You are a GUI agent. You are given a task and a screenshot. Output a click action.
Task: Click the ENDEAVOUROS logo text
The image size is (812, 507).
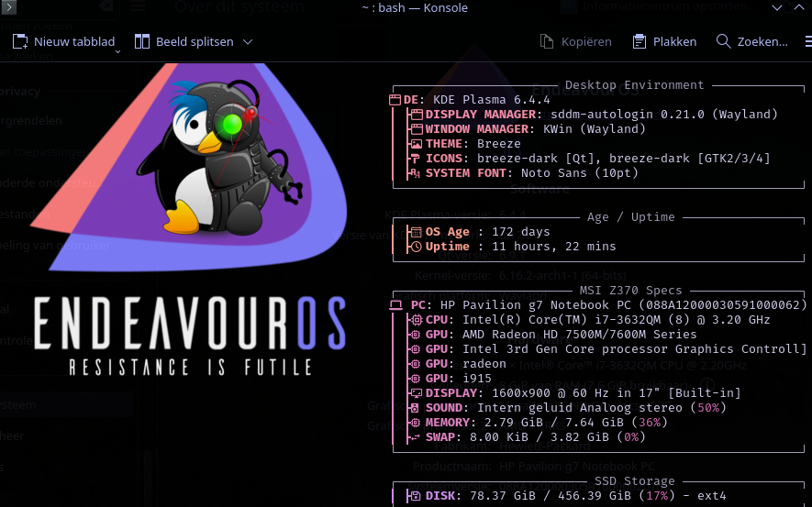click(190, 323)
